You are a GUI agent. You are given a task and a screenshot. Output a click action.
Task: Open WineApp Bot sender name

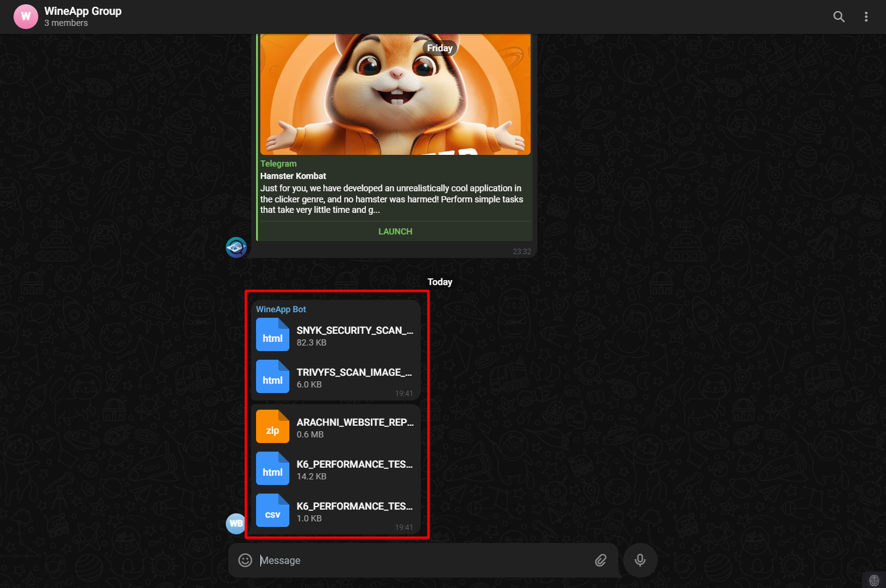pyautogui.click(x=281, y=308)
